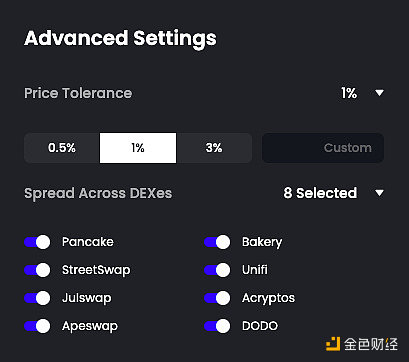Click the Custom tolerance input field
Screen dimensions: 409x362
coord(323,148)
